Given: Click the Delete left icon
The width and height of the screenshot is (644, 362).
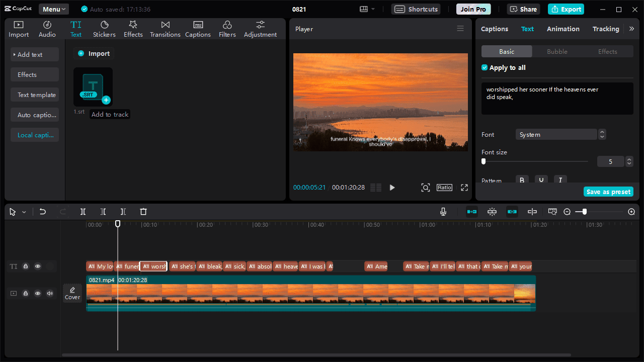Looking at the screenshot, I should 103,212.
